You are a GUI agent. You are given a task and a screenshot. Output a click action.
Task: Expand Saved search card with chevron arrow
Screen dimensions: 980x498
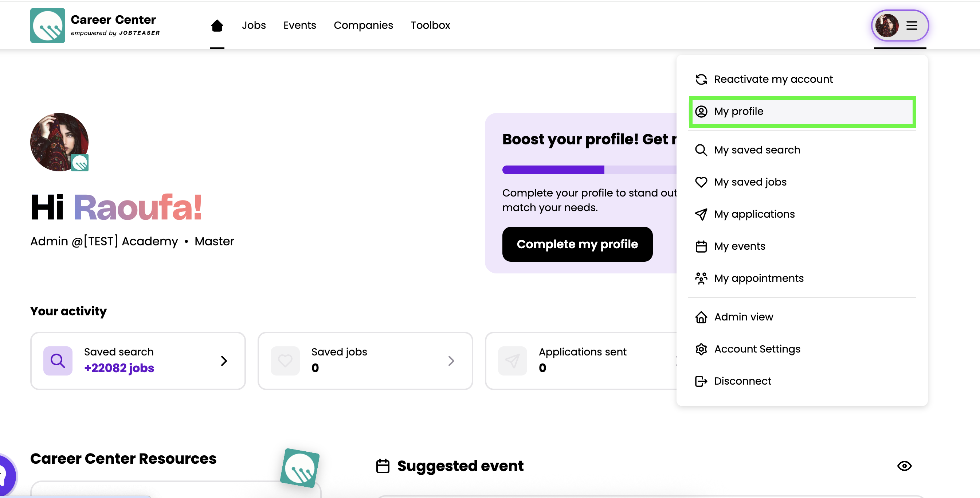tap(224, 361)
